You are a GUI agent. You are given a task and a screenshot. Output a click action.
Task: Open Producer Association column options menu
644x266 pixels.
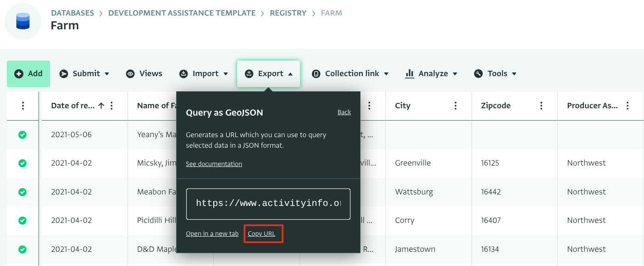pyautogui.click(x=627, y=106)
